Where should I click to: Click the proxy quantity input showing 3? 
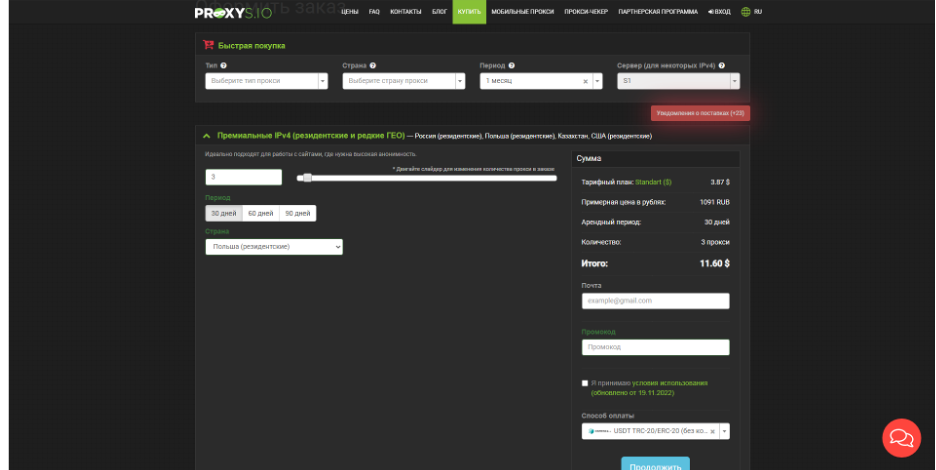244,177
